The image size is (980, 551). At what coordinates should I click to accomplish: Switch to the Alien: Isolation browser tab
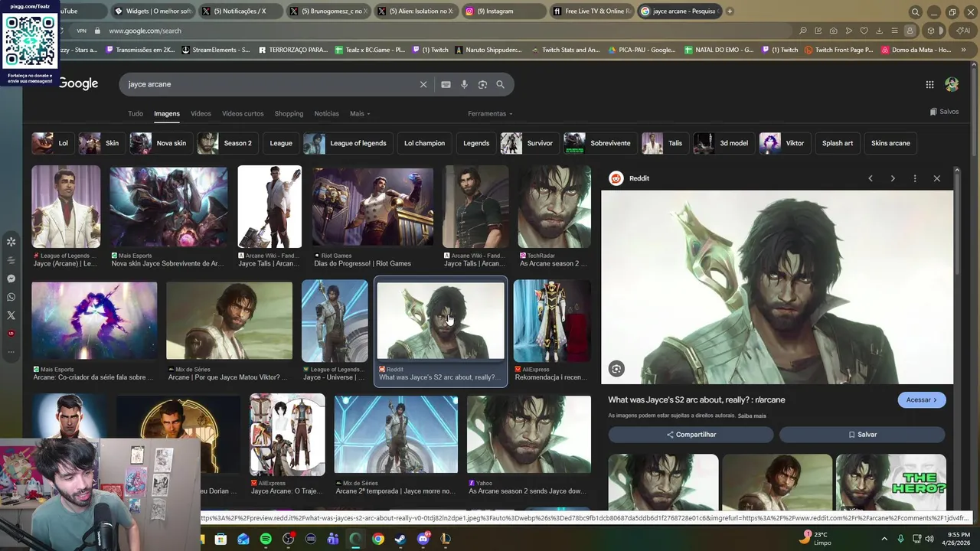[x=415, y=11]
